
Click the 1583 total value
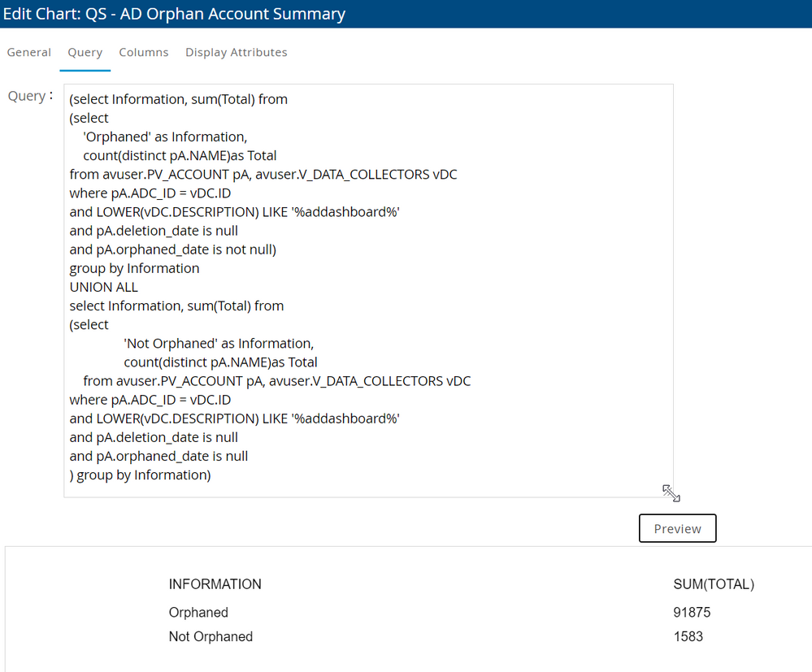click(688, 637)
